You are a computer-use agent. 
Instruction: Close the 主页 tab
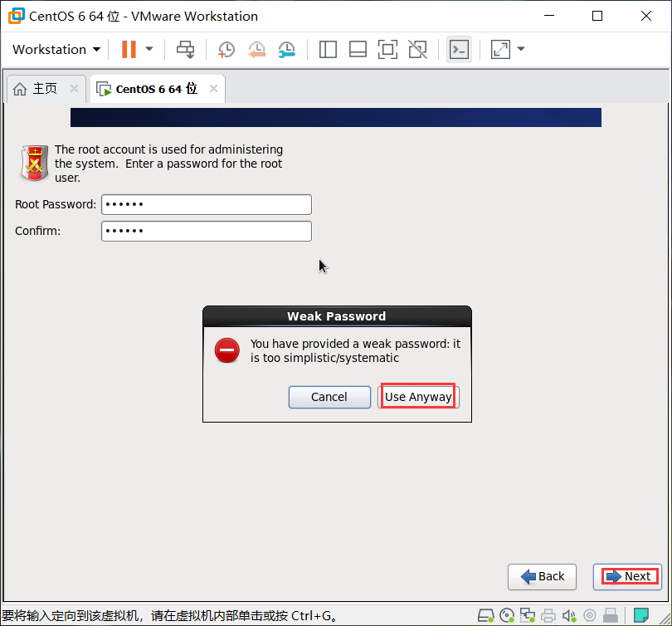pyautogui.click(x=74, y=88)
